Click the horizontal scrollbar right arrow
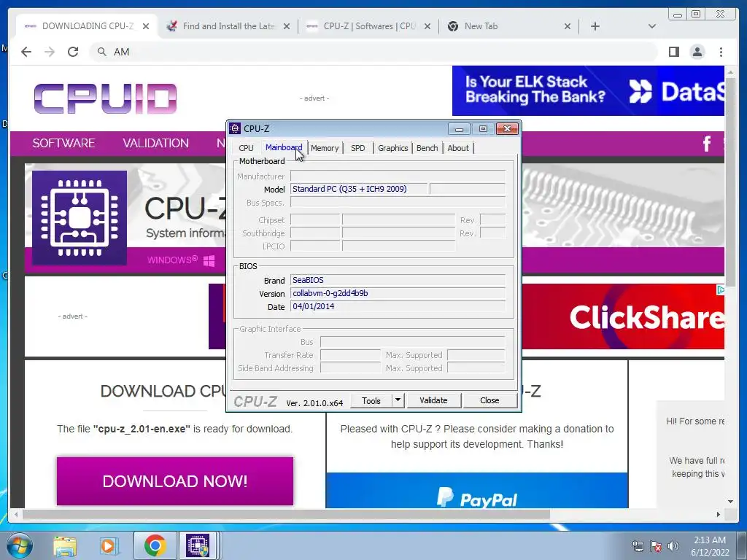 [x=719, y=514]
